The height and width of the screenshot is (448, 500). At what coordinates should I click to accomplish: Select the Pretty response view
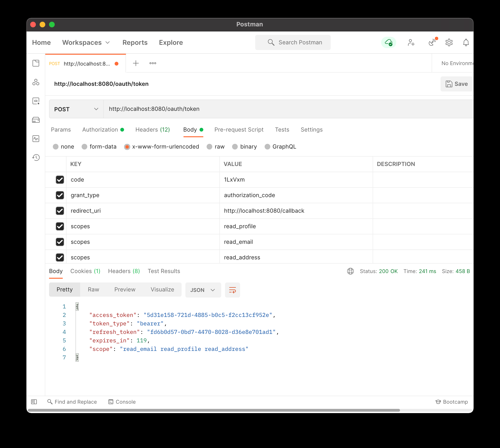coord(64,290)
